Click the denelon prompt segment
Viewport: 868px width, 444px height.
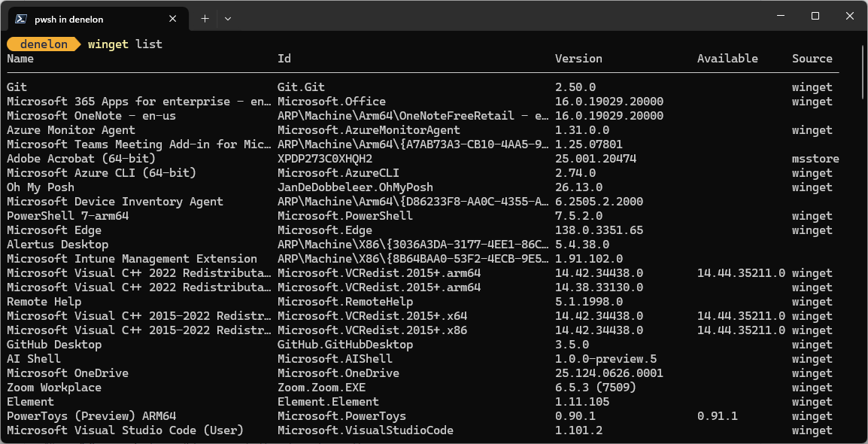coord(44,44)
